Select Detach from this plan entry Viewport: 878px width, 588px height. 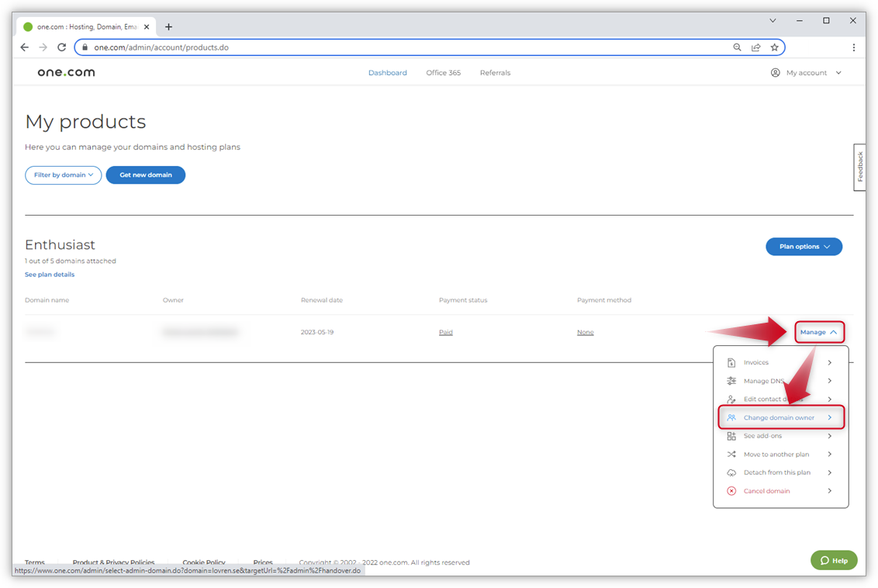[780, 472]
